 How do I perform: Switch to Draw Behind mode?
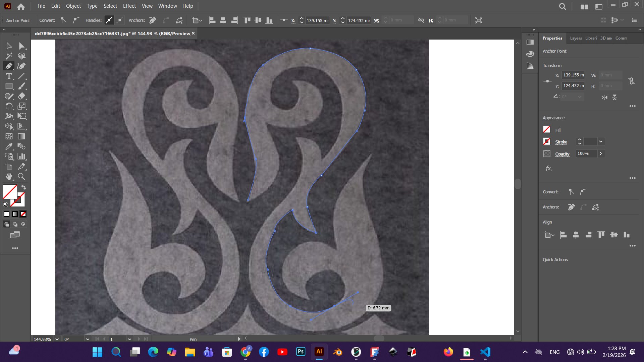coord(15,224)
